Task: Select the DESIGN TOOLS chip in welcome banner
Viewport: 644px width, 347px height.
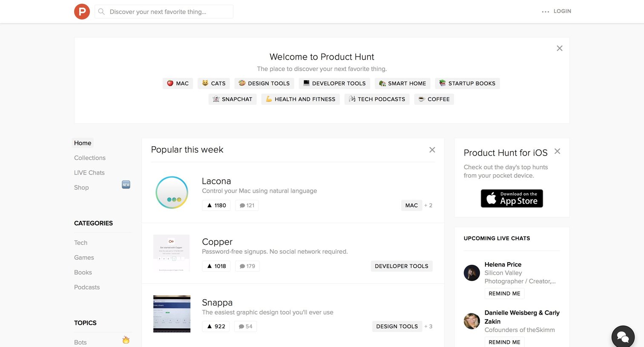Action: pyautogui.click(x=264, y=84)
